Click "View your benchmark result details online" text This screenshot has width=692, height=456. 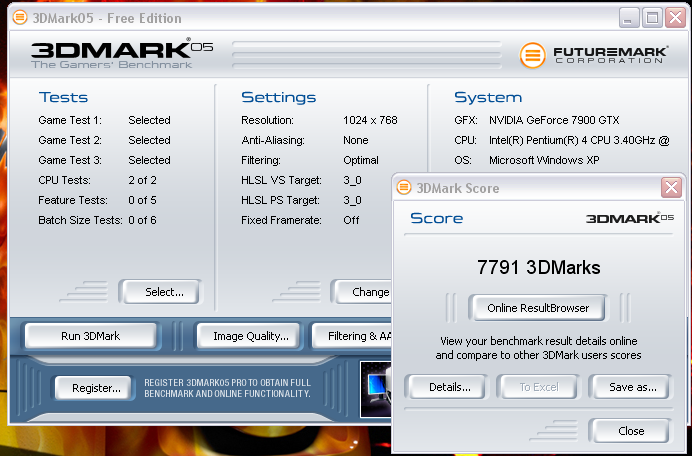point(538,341)
